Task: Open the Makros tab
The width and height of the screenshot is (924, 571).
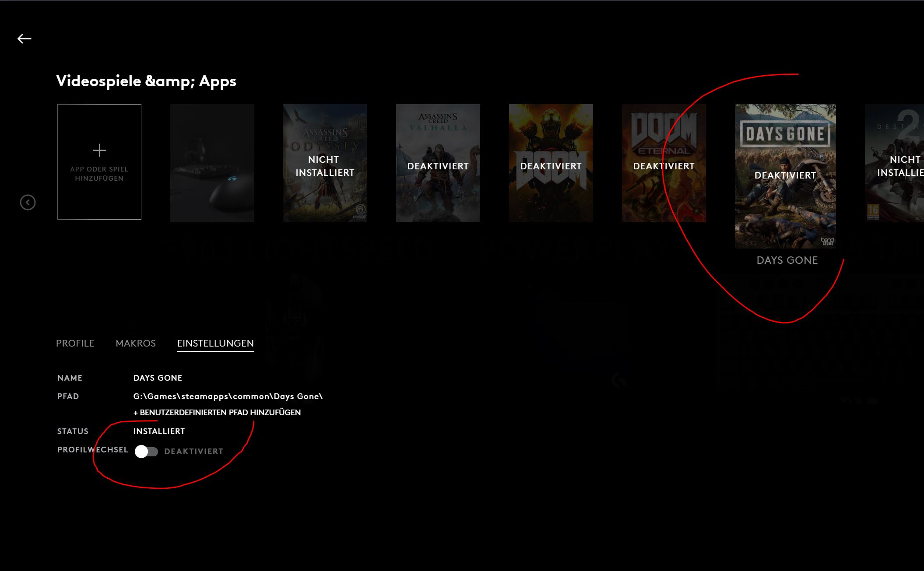Action: click(x=136, y=343)
